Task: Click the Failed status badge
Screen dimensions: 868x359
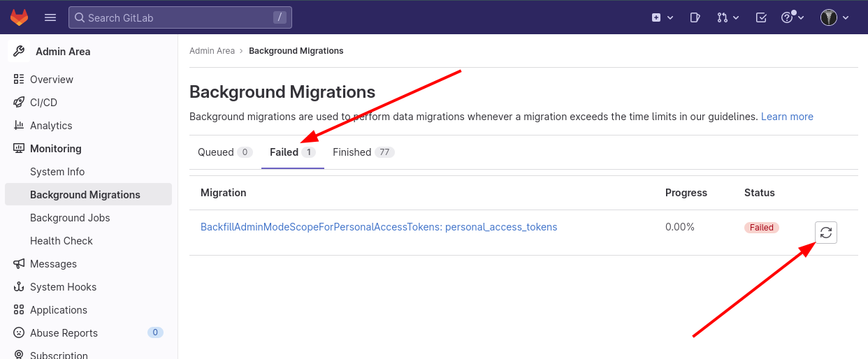Action: (x=762, y=228)
